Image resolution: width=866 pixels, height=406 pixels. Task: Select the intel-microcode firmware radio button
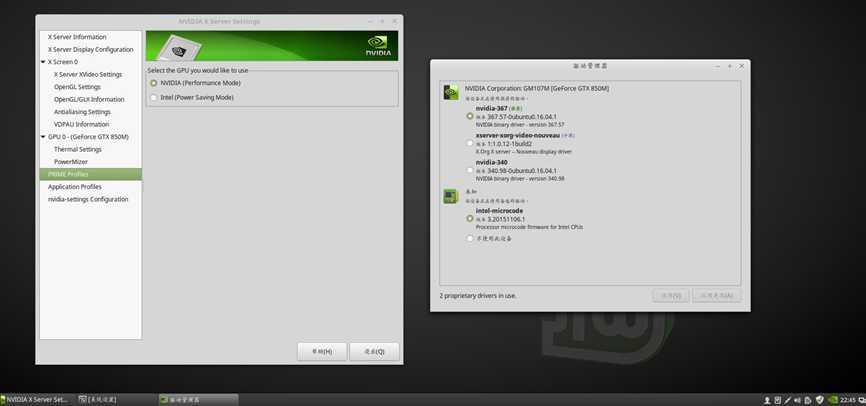pos(470,219)
